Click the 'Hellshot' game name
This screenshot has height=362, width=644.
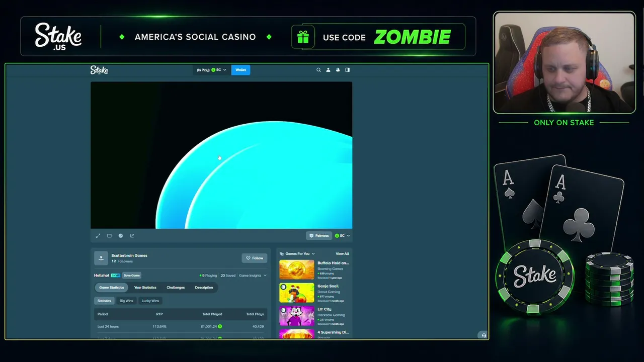pos(102,276)
